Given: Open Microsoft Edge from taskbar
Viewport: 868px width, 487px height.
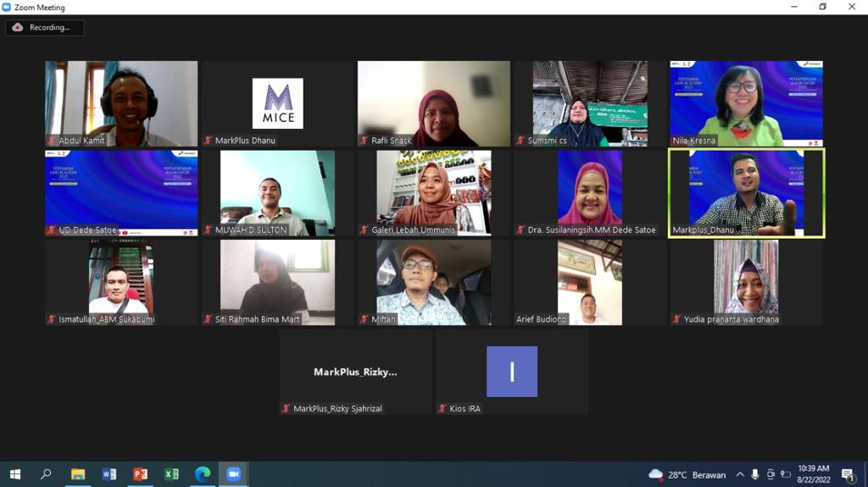Looking at the screenshot, I should 203,474.
